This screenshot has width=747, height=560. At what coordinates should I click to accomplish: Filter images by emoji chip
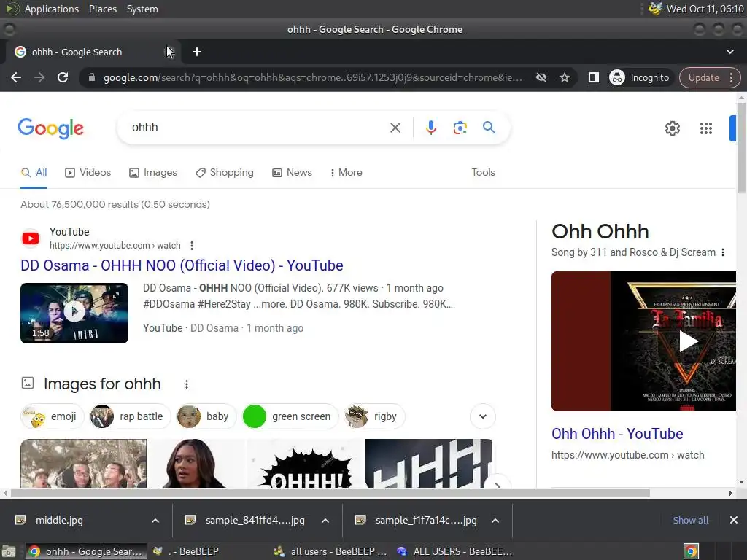(x=53, y=416)
